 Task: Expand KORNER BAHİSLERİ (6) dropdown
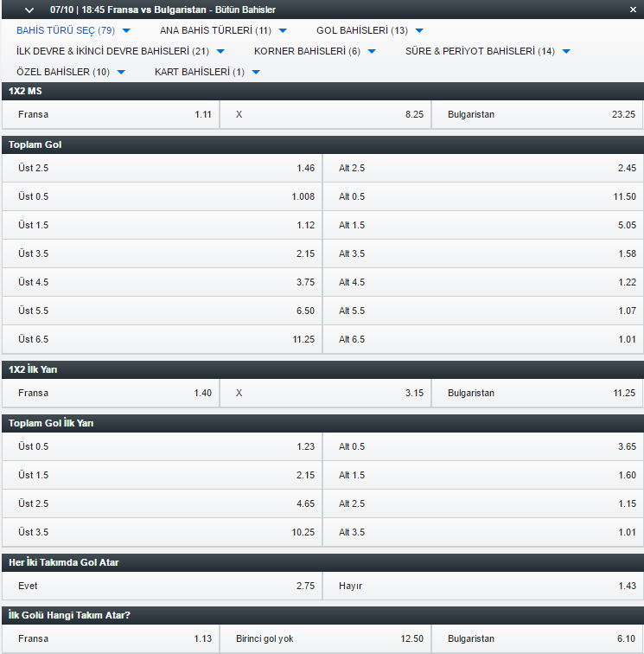[x=315, y=51]
